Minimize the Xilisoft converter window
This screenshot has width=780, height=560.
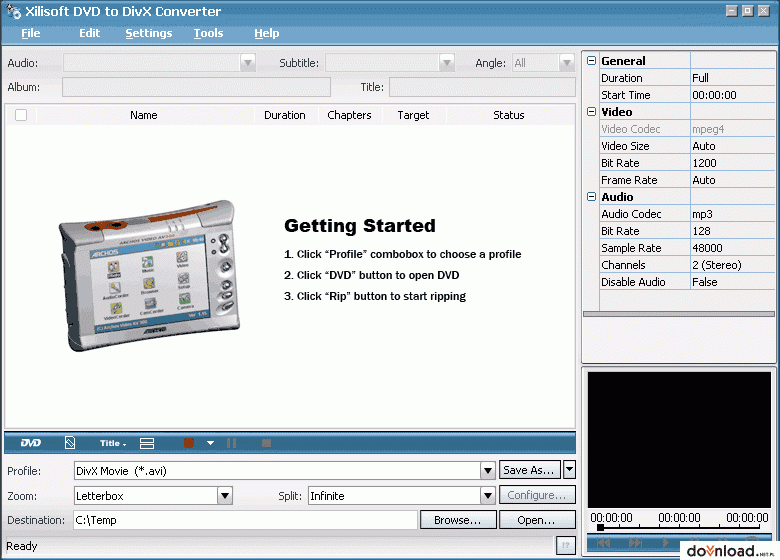(731, 10)
